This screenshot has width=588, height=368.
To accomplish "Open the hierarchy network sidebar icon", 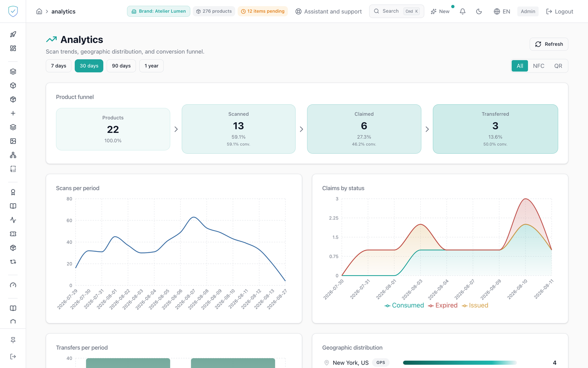I will click(x=13, y=155).
